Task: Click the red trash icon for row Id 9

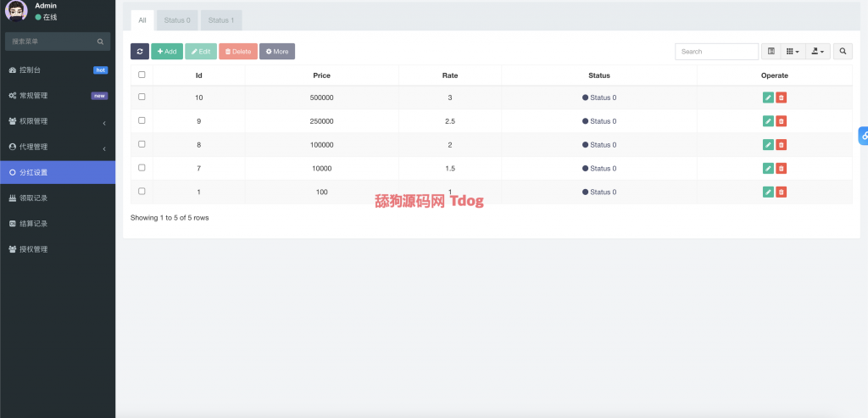Action: pos(782,121)
